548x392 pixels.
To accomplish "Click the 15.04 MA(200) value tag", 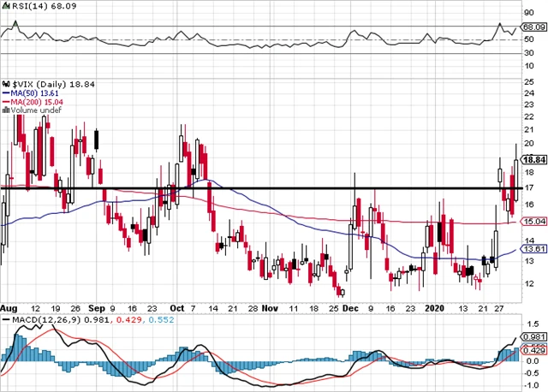I will pos(533,221).
